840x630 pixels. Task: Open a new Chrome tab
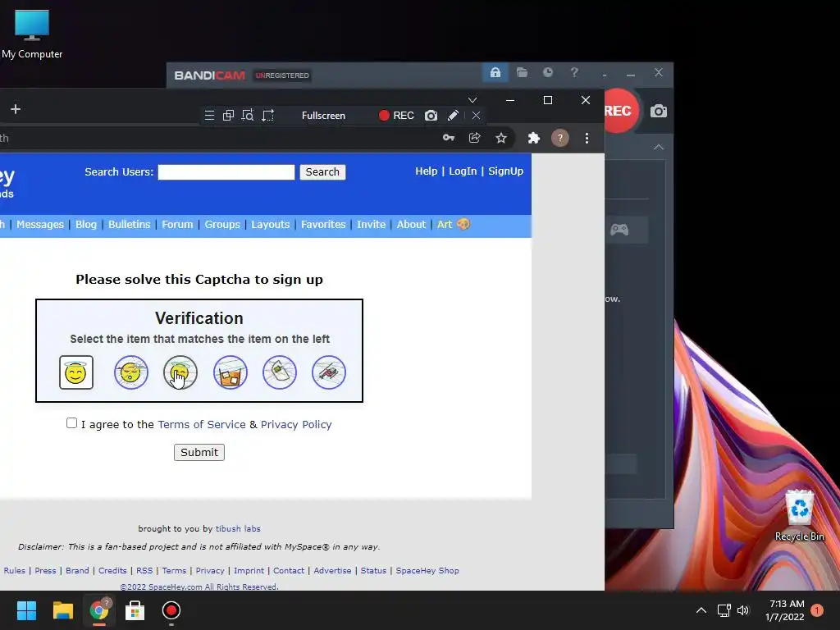coord(16,109)
